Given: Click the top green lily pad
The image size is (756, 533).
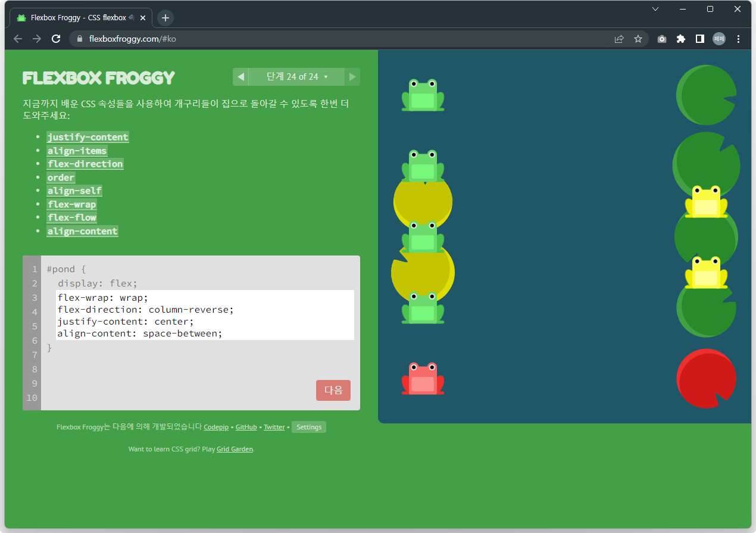Looking at the screenshot, I should pos(706,95).
